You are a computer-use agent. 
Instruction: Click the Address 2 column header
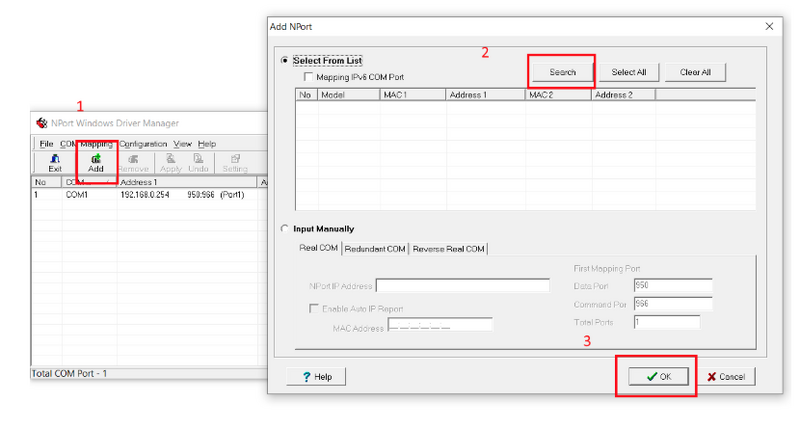[623, 95]
